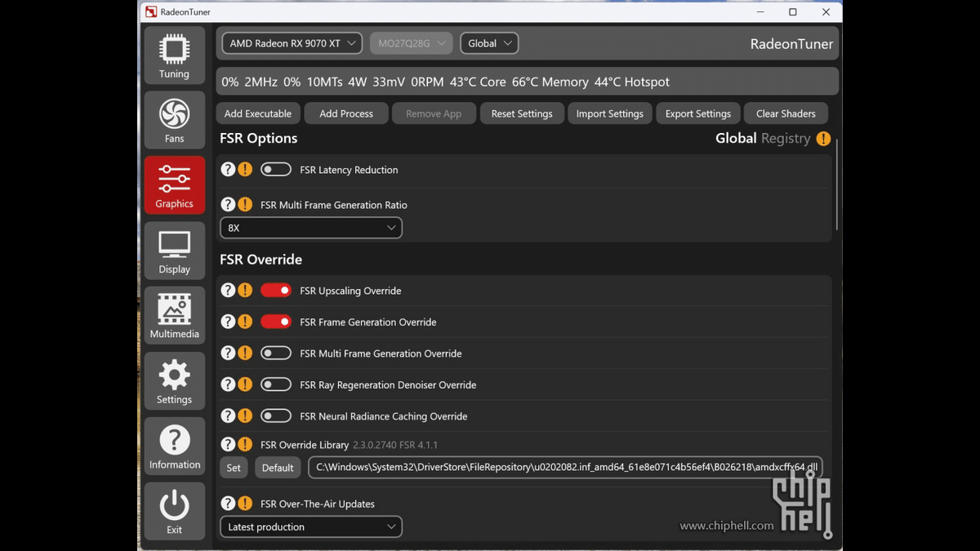Click the FSR Override Library path field
Viewport: 980px width, 551px height.
(565, 468)
